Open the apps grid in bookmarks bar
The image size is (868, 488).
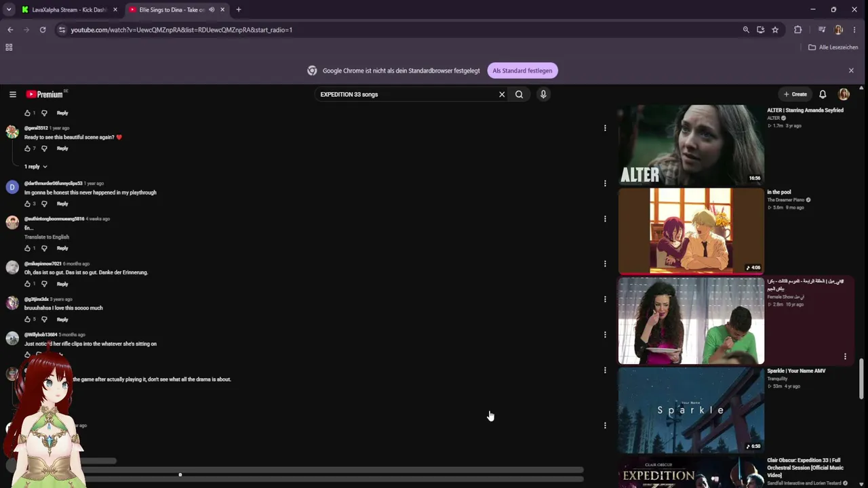(x=9, y=47)
